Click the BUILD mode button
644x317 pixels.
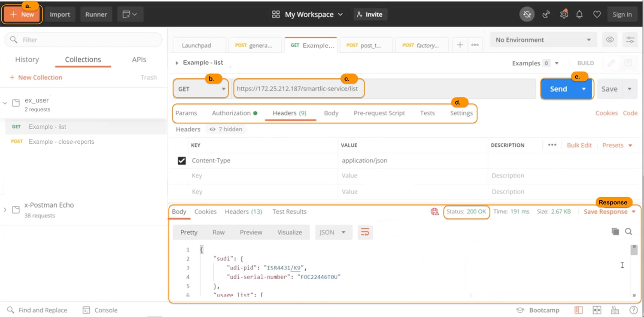tap(586, 63)
